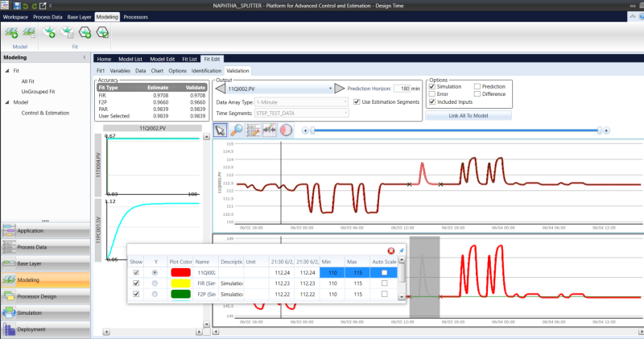Click the first Fit icon with green plus

tap(49, 32)
